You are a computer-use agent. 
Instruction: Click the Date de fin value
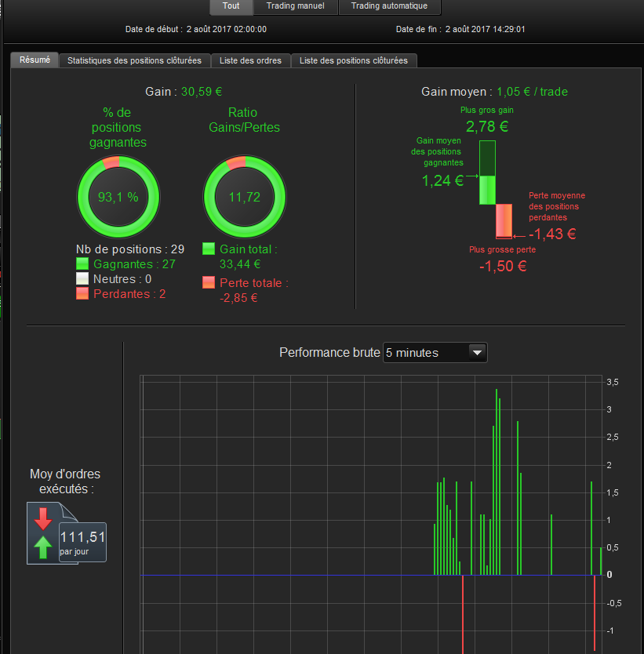[x=485, y=29]
